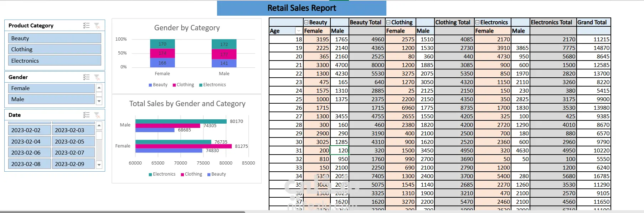Toggle multi-select in Date slicer
The image size is (644, 213).
(86, 115)
